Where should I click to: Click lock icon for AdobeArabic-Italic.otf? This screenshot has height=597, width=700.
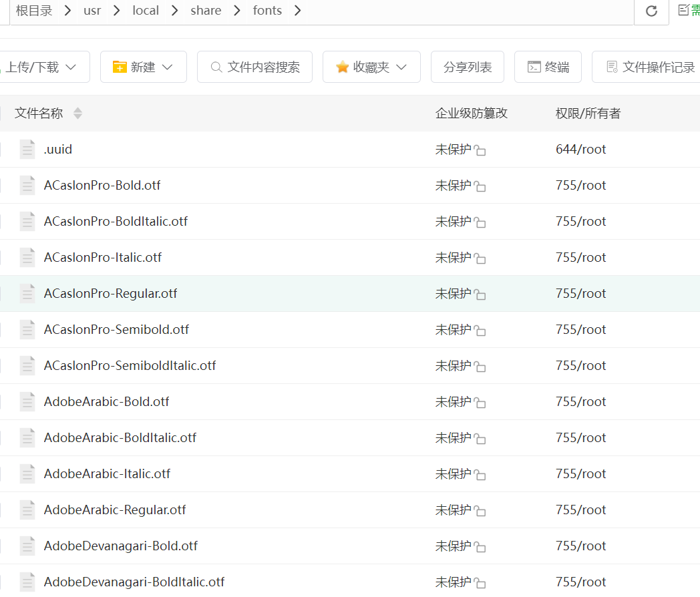[x=480, y=475]
